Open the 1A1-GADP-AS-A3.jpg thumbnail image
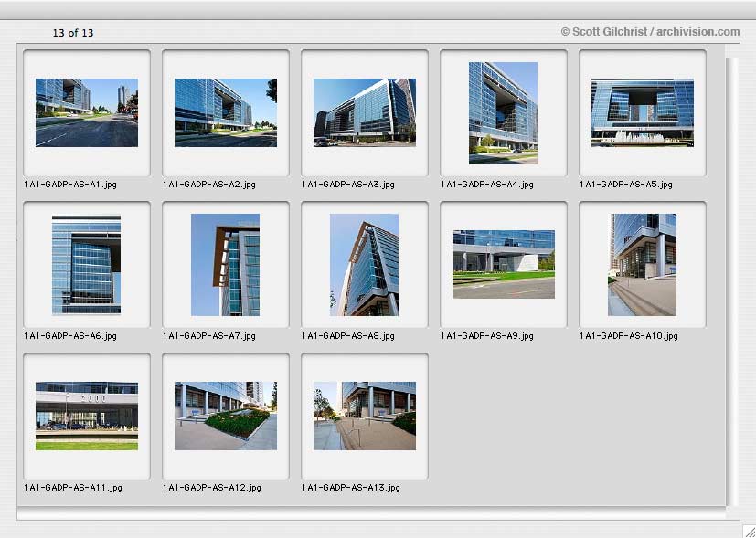The width and height of the screenshot is (756, 538). [365, 112]
